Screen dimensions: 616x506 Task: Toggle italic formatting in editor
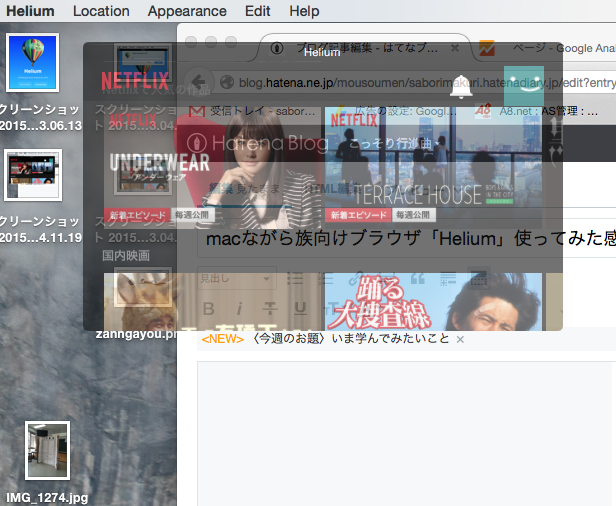[x=239, y=309]
